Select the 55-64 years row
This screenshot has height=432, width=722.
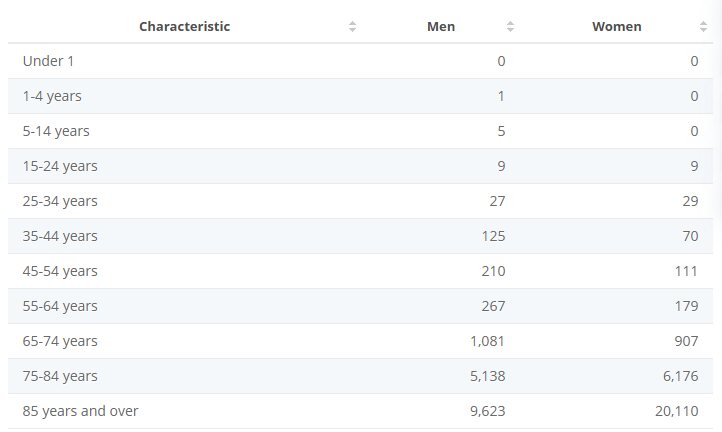coord(60,306)
